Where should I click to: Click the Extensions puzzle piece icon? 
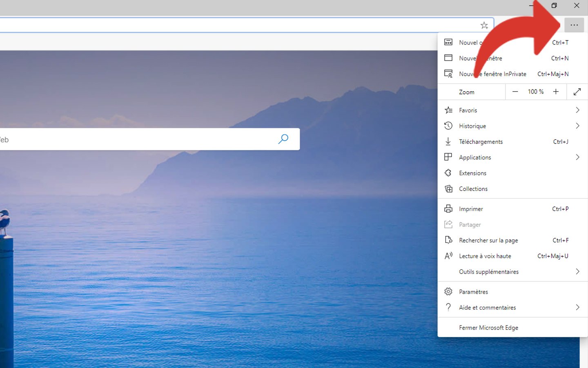tap(448, 173)
